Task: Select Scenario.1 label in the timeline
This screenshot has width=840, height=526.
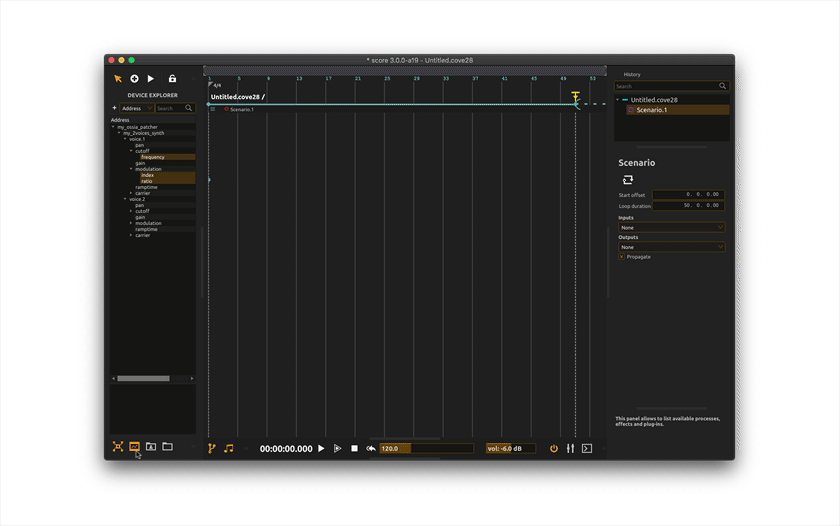Action: pyautogui.click(x=242, y=109)
